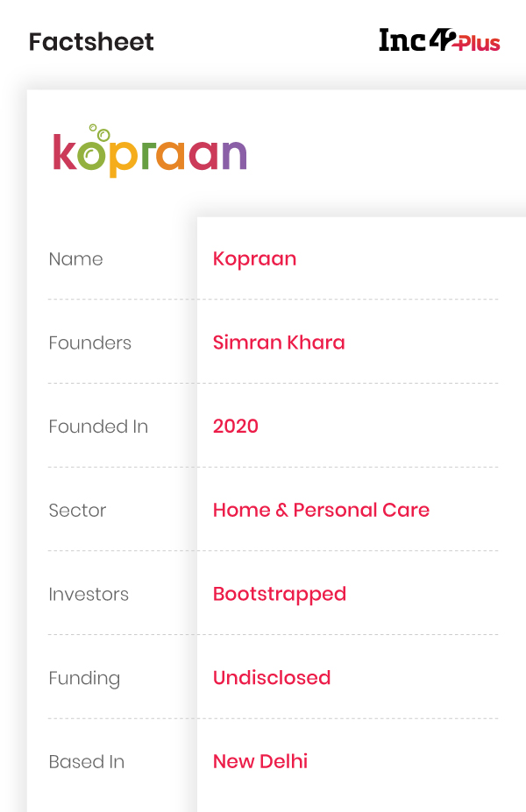Open the Home & Personal Care sector
This screenshot has height=812, width=526.
pyautogui.click(x=321, y=511)
